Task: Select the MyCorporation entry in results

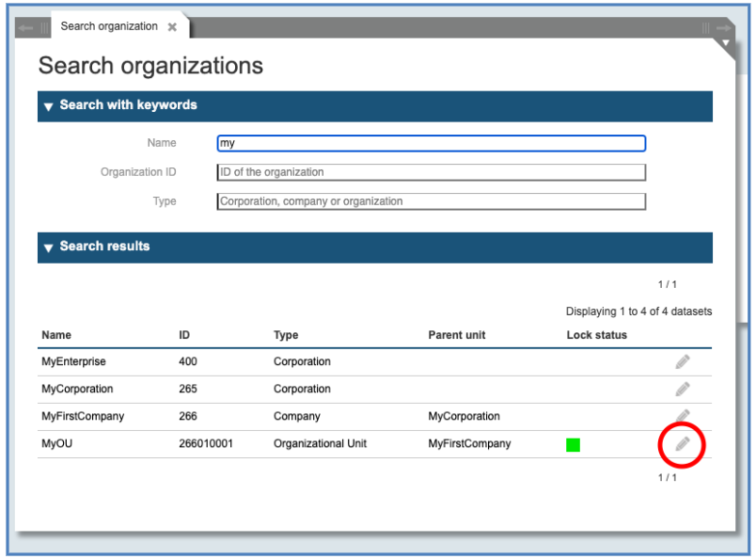Action: (77, 389)
